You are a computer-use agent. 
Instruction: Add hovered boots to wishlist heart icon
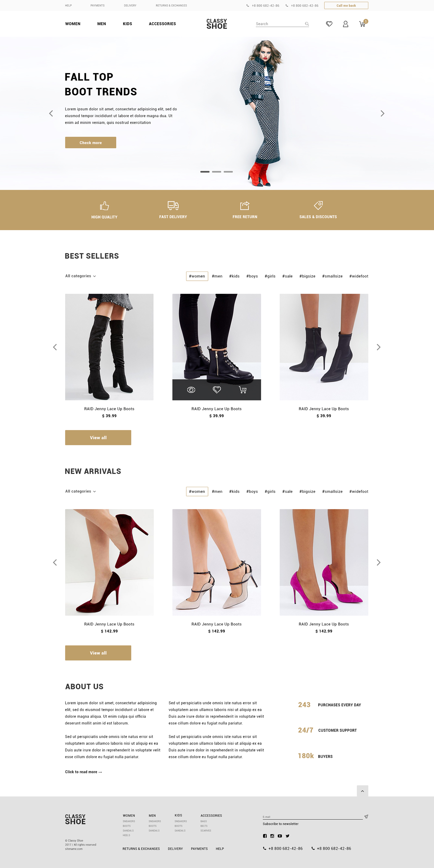pos(217,390)
